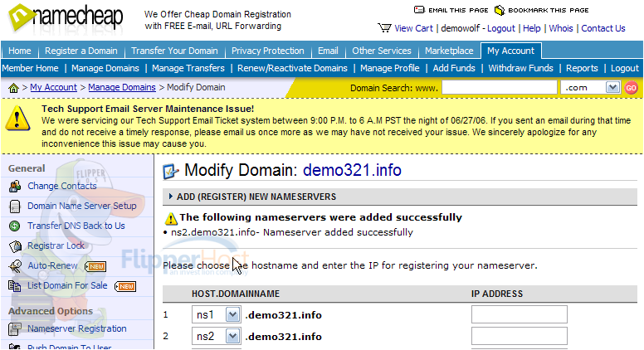Screen dimensions: 644x350
Task: Click the Domain Search text field
Action: coord(499,87)
